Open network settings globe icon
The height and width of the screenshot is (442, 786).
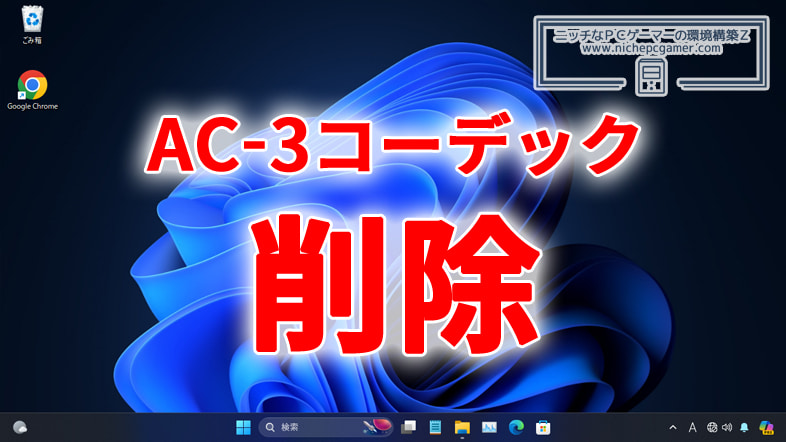712,427
